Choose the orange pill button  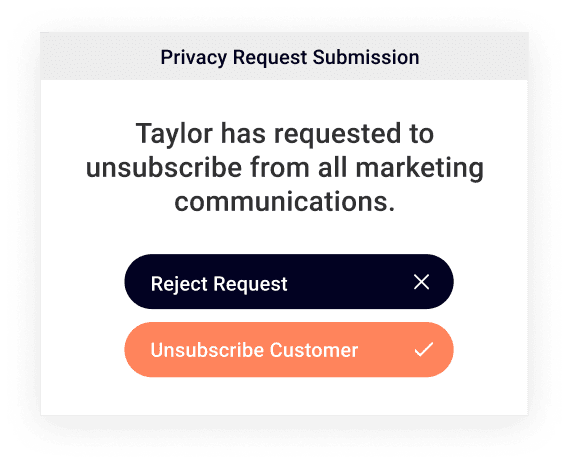tap(289, 350)
